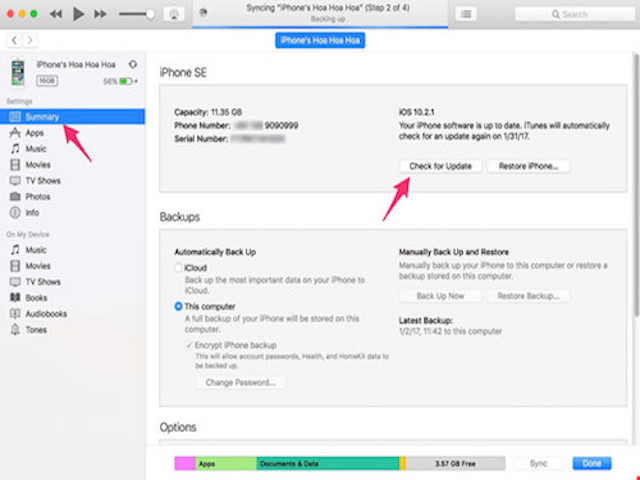Click the pink storage bar segment
This screenshot has height=480, width=640.
point(185,464)
